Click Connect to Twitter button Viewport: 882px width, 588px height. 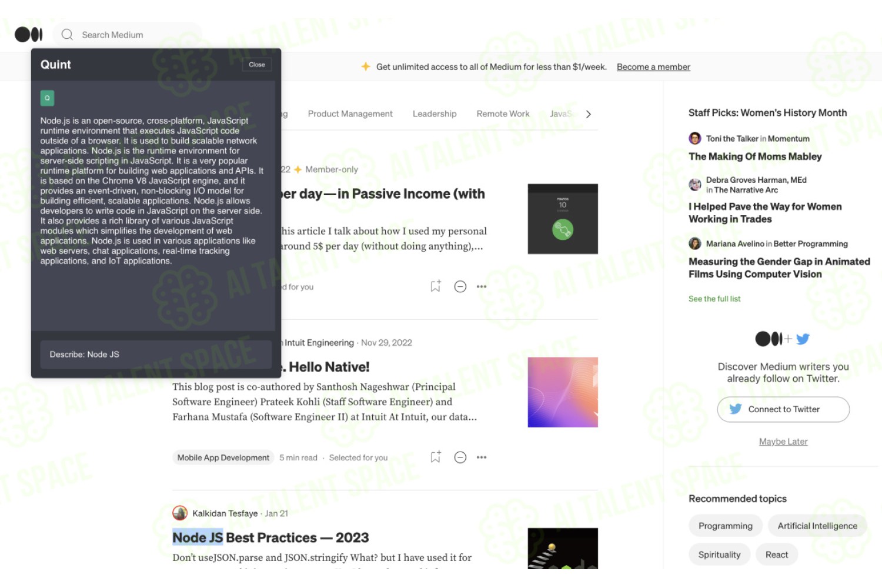(x=783, y=409)
